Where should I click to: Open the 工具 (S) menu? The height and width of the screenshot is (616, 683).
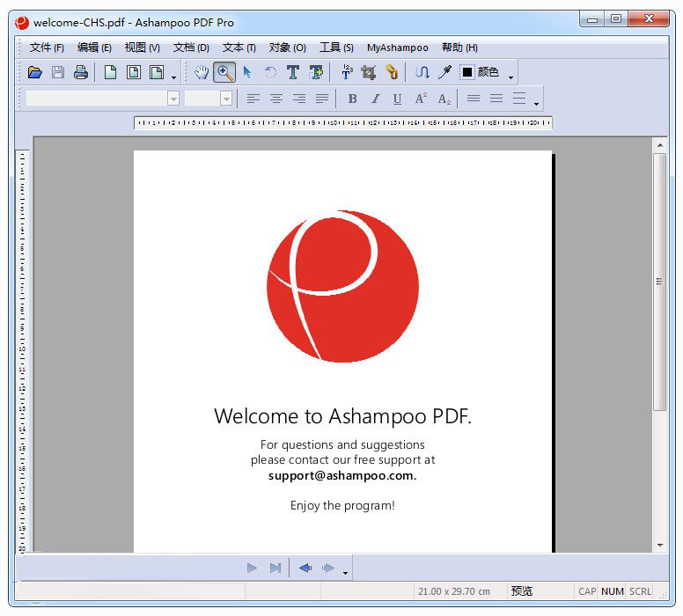coord(336,48)
